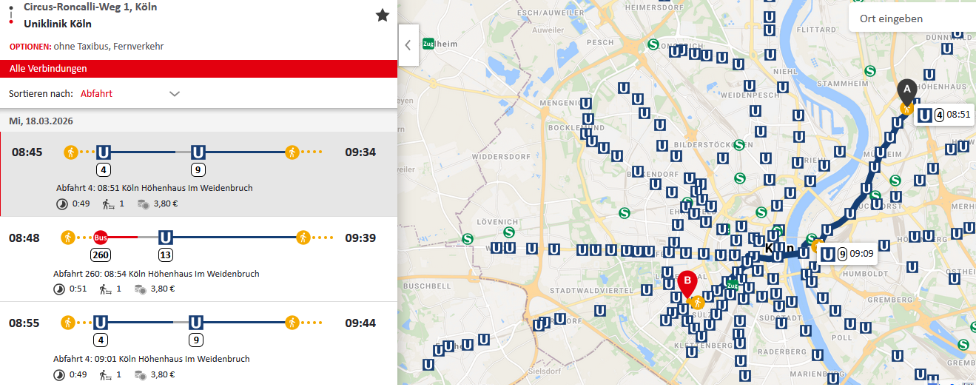Click arrival time 09:34
976x385 pixels.
[x=360, y=152]
